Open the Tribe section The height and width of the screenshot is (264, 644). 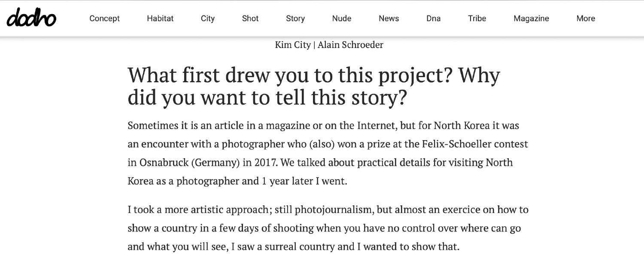click(477, 18)
